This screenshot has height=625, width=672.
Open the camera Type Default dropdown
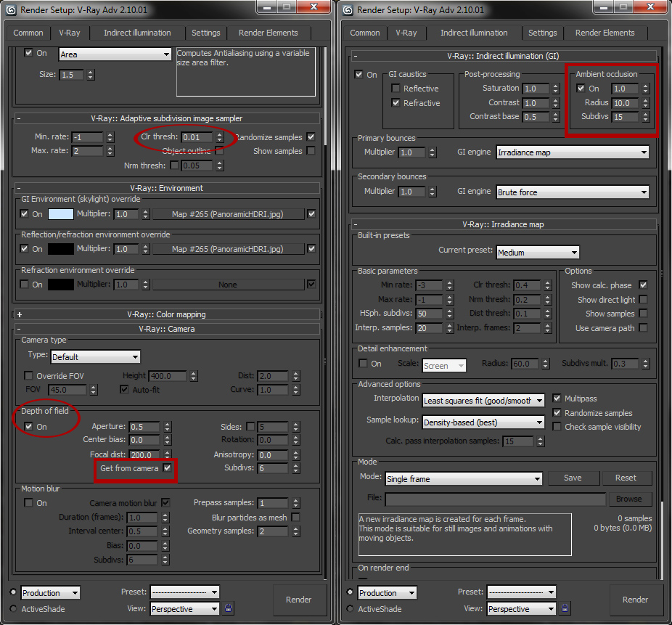click(95, 356)
